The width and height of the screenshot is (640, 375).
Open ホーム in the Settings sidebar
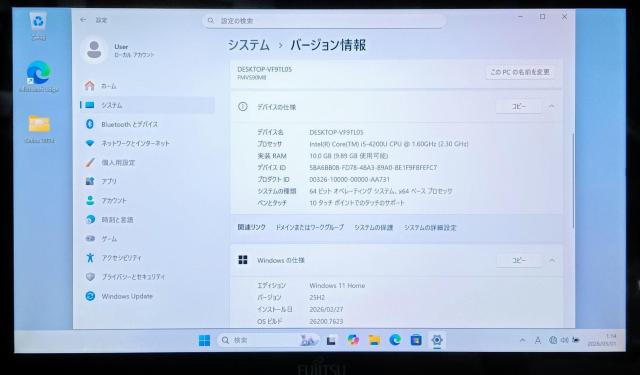click(147, 86)
